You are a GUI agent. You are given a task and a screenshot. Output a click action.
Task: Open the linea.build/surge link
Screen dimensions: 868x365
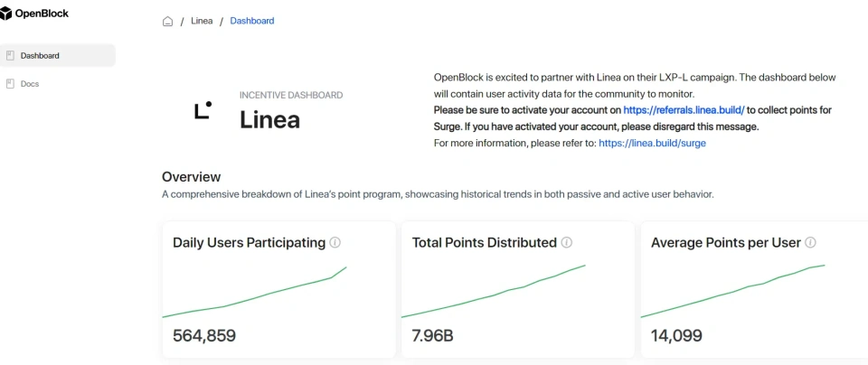click(652, 143)
